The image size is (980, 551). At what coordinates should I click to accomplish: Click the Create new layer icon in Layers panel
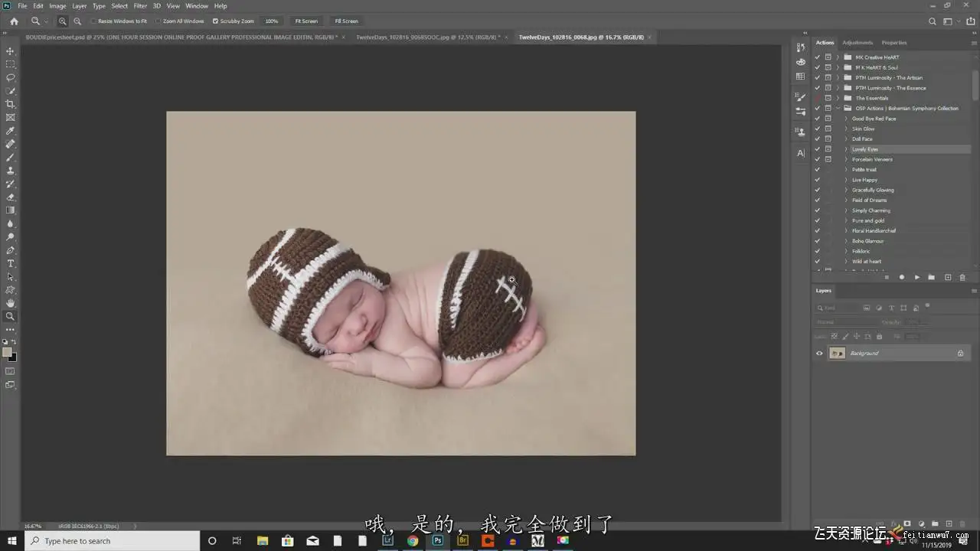click(948, 525)
